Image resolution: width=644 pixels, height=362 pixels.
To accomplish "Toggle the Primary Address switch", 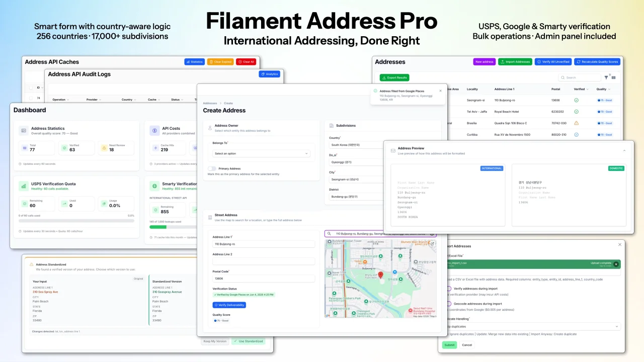I will [x=212, y=169].
